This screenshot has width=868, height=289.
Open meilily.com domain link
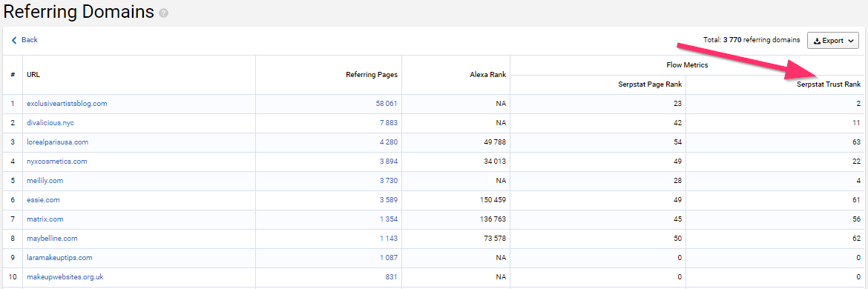(45, 181)
